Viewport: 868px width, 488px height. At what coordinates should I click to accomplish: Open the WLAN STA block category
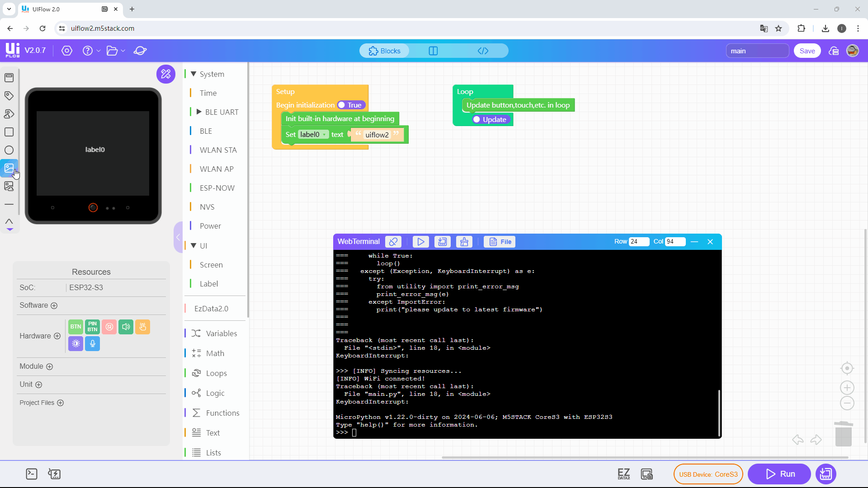click(218, 150)
